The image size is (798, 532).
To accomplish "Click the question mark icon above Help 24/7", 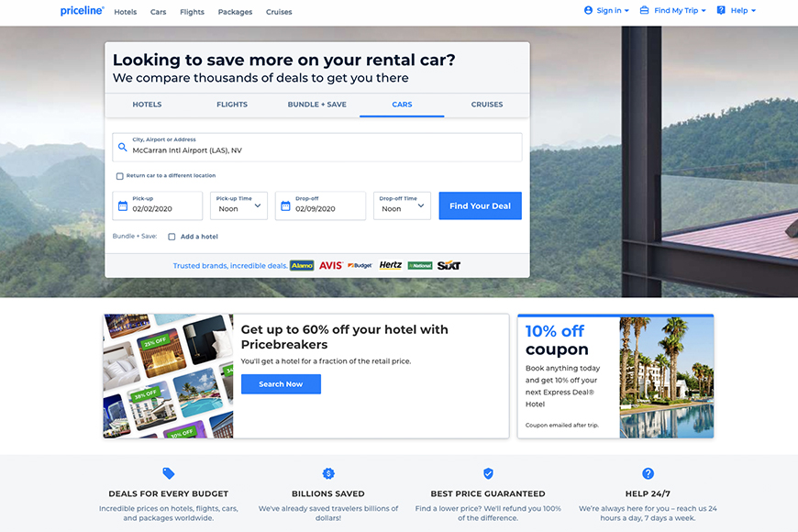I will 648,473.
